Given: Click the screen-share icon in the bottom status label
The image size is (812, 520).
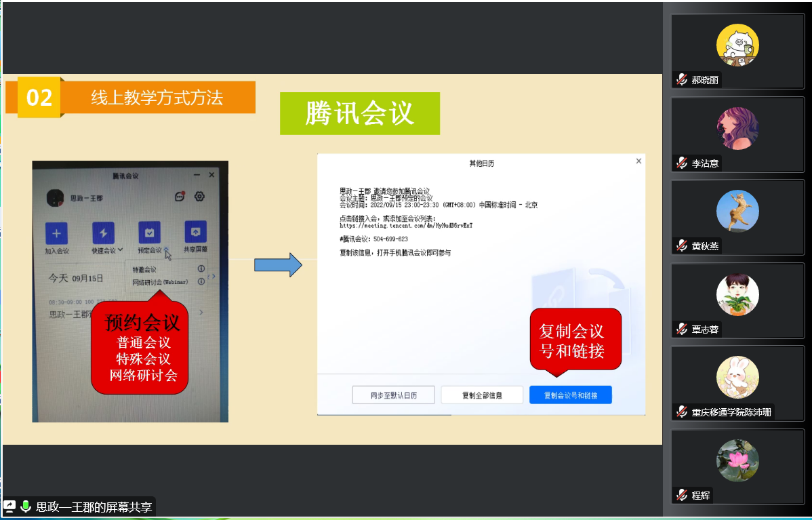Looking at the screenshot, I should coord(10,506).
